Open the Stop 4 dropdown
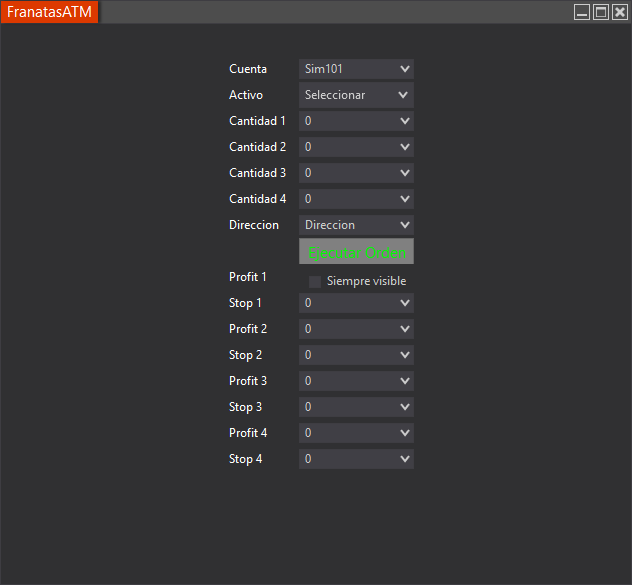 click(x=356, y=459)
